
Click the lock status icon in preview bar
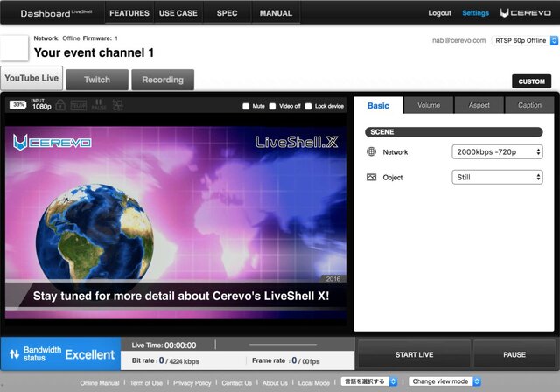click(60, 105)
